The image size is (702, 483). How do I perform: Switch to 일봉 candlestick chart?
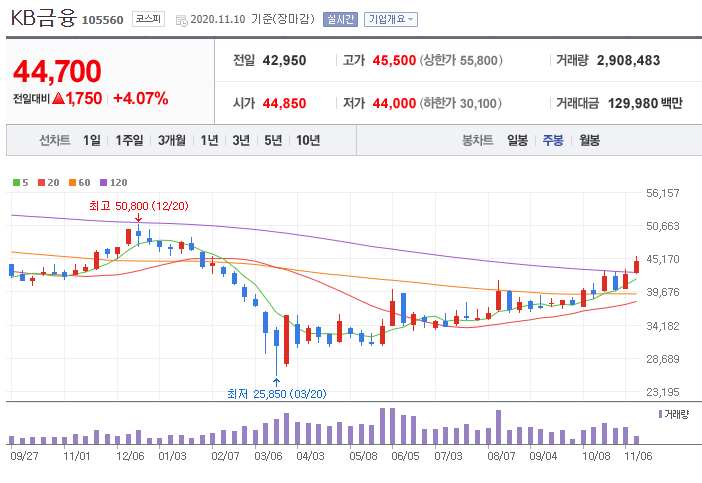click(x=518, y=141)
